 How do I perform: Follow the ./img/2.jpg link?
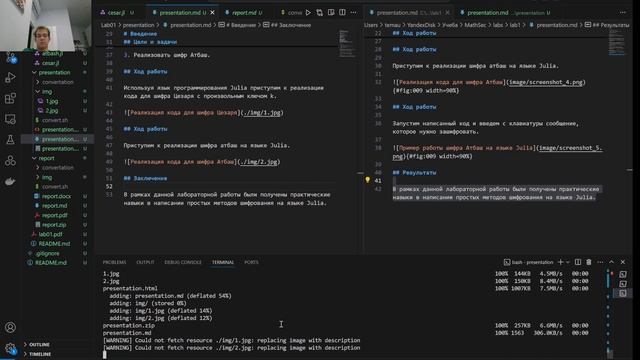258,162
